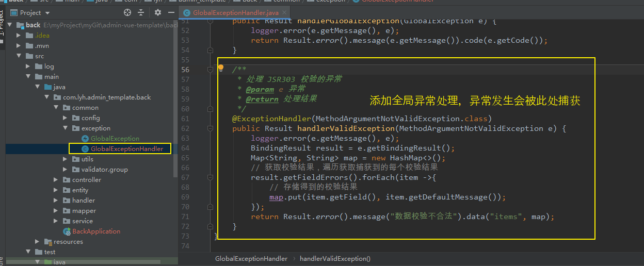Click the Project view icon in panel header
Image resolution: width=644 pixels, height=266 pixels.
pyautogui.click(x=13, y=12)
